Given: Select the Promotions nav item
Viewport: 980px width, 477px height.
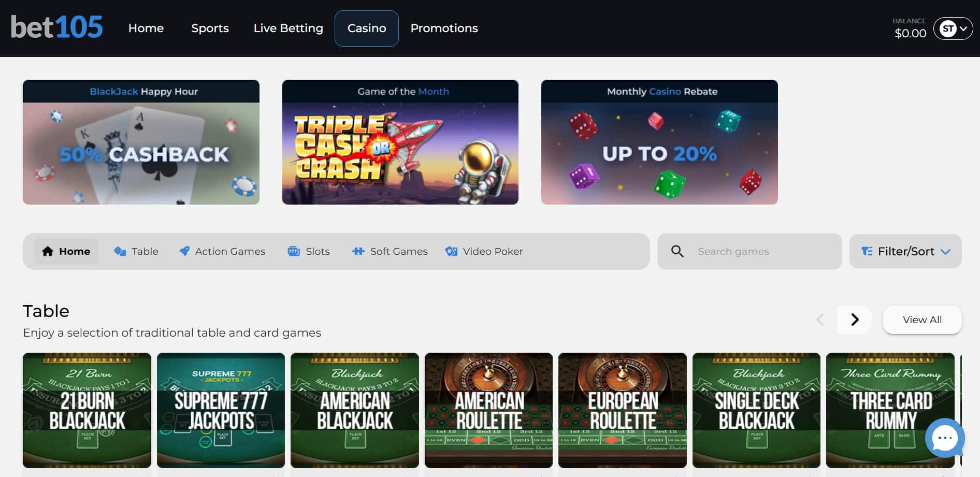Looking at the screenshot, I should (444, 28).
